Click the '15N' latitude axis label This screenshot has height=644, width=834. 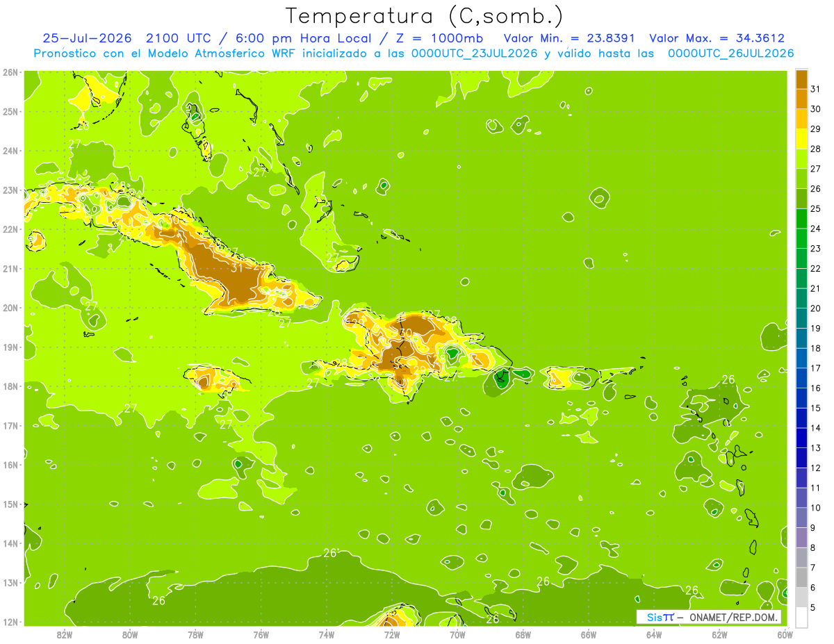point(10,504)
